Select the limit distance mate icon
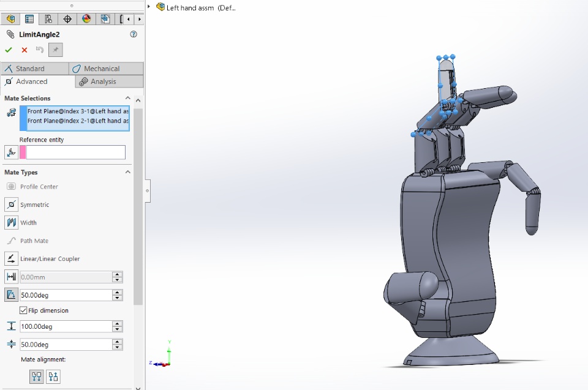 pos(11,277)
